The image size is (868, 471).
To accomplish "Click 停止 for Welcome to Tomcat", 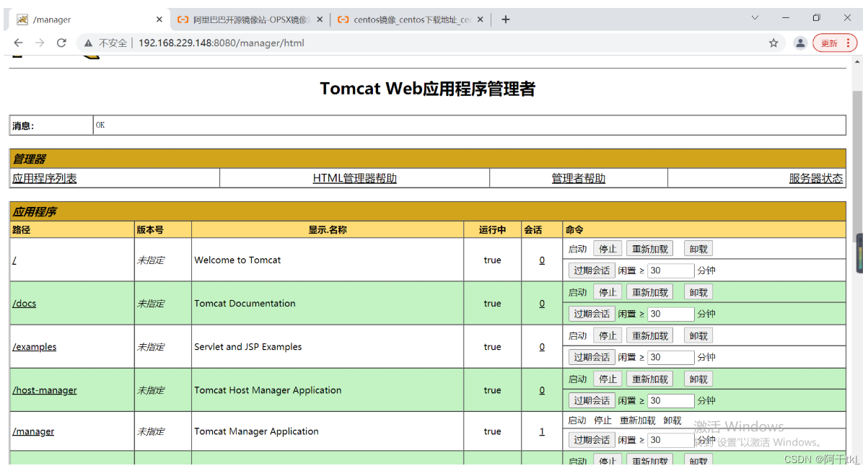I will click(608, 249).
